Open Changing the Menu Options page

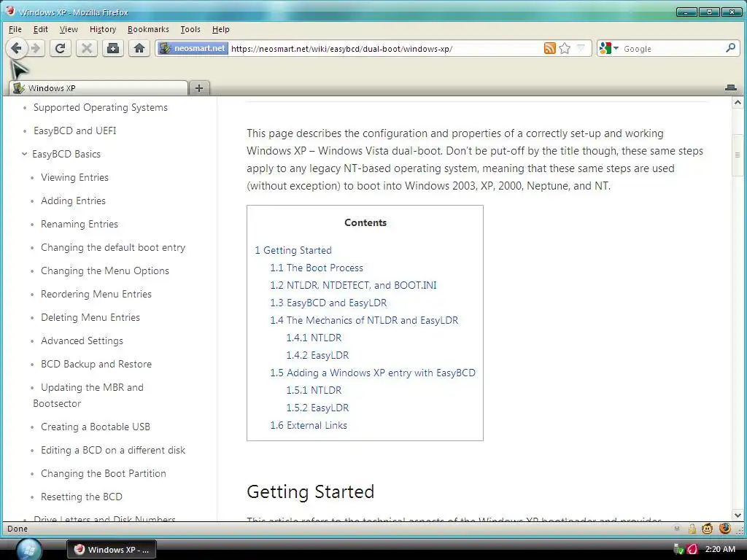point(105,271)
